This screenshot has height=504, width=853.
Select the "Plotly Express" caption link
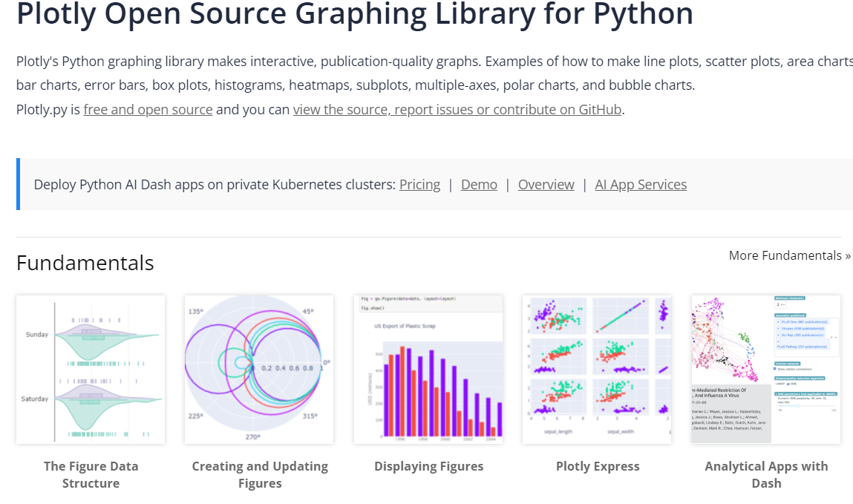(x=598, y=467)
